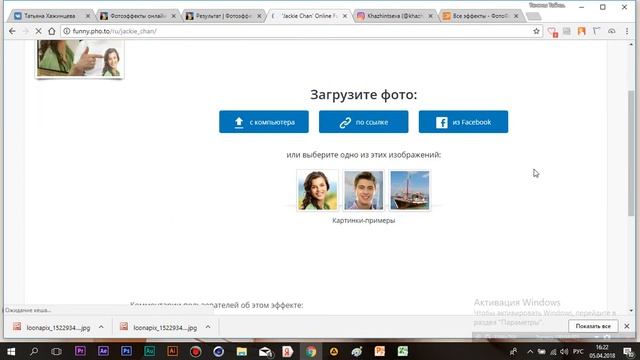The height and width of the screenshot is (360, 640).
Task: Click the Chrome taskbar icon
Action: [x=311, y=351]
